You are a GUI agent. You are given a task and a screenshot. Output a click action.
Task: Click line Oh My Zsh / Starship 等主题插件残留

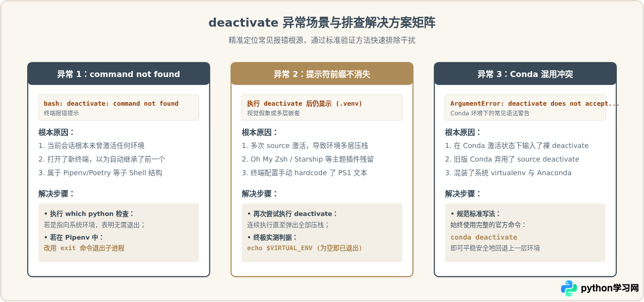[x=308, y=159]
